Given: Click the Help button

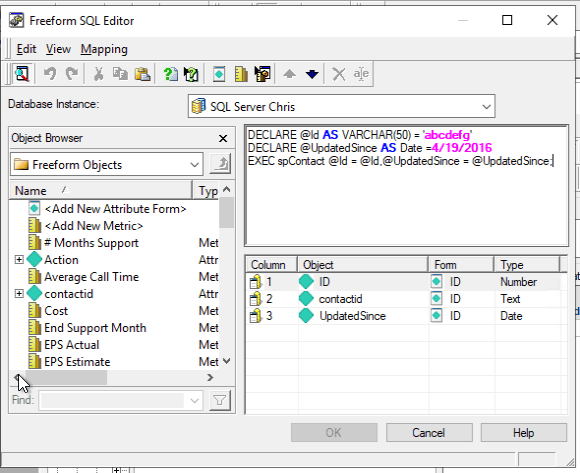Looking at the screenshot, I should click(523, 433).
